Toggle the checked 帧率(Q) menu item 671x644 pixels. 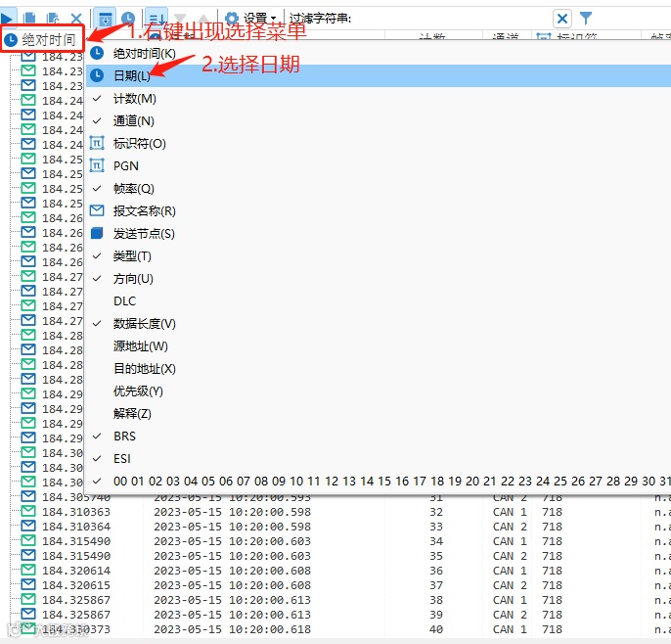[378, 188]
